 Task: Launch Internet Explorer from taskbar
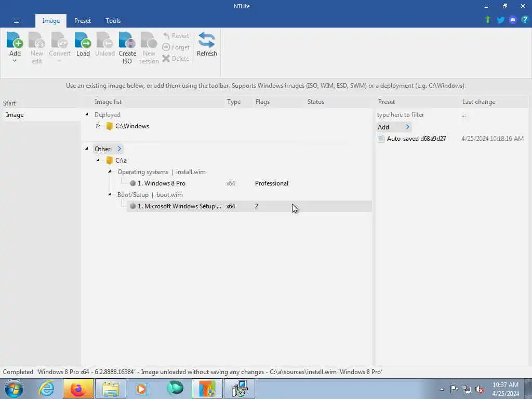[x=46, y=389]
